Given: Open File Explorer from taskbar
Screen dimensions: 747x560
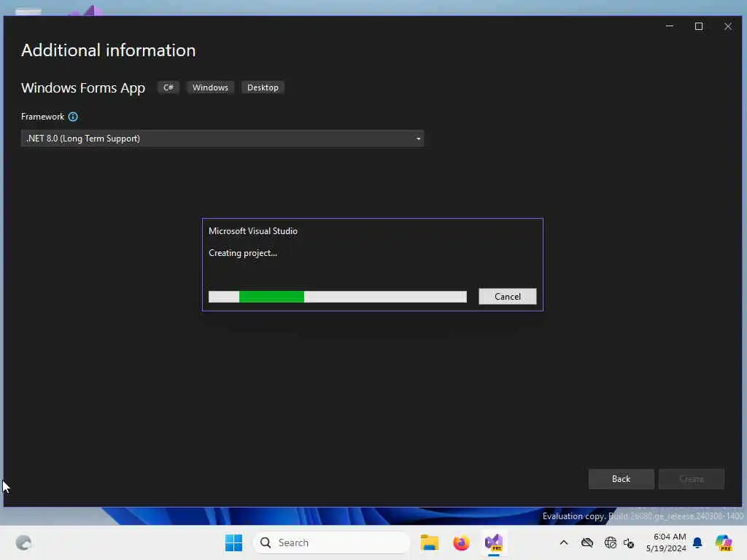Looking at the screenshot, I should (x=429, y=542).
